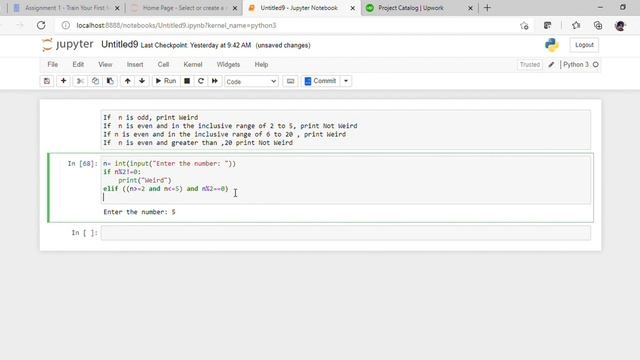Click the Python logo icon
640x360 pixels.
[551, 45]
